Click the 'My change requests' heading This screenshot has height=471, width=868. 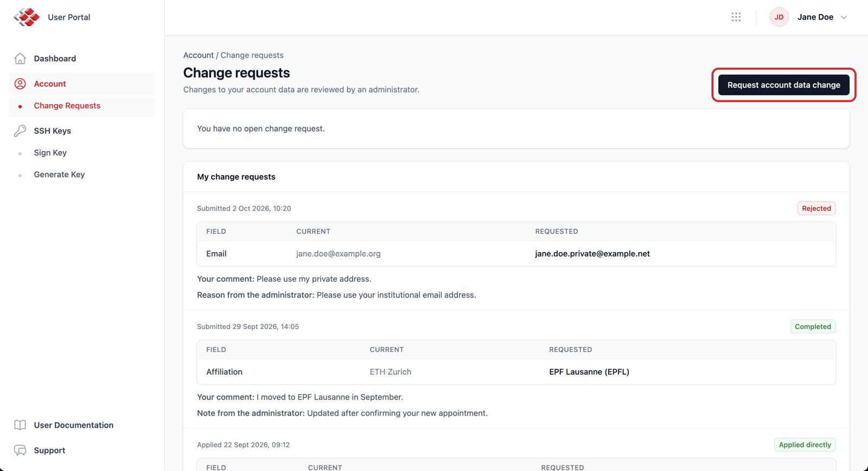pyautogui.click(x=236, y=177)
